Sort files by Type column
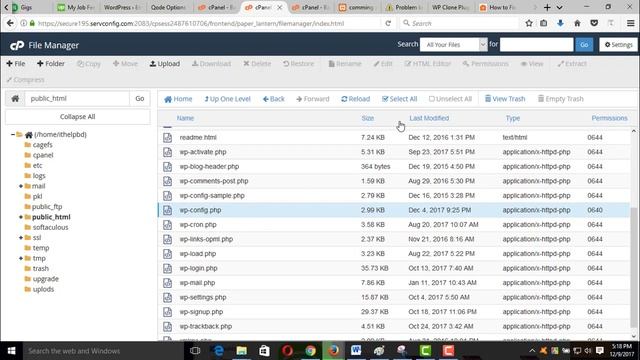640x360 pixels. (513, 118)
